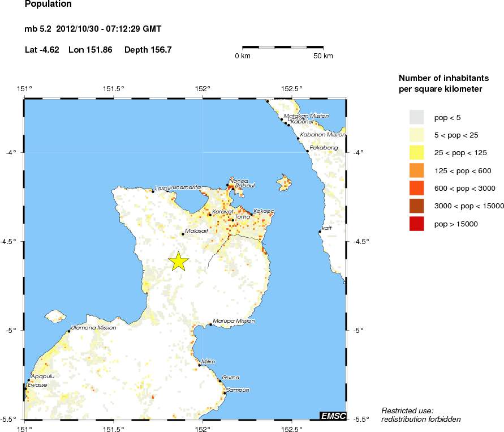Click the EMSC logo on the map
Image resolution: width=504 pixels, height=432 pixels.
coord(333,416)
